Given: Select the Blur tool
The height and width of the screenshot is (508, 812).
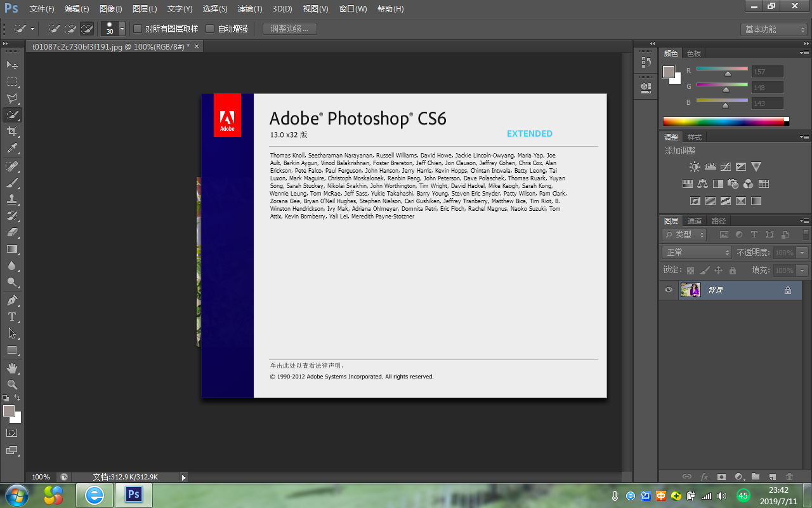Looking at the screenshot, I should coord(12,265).
